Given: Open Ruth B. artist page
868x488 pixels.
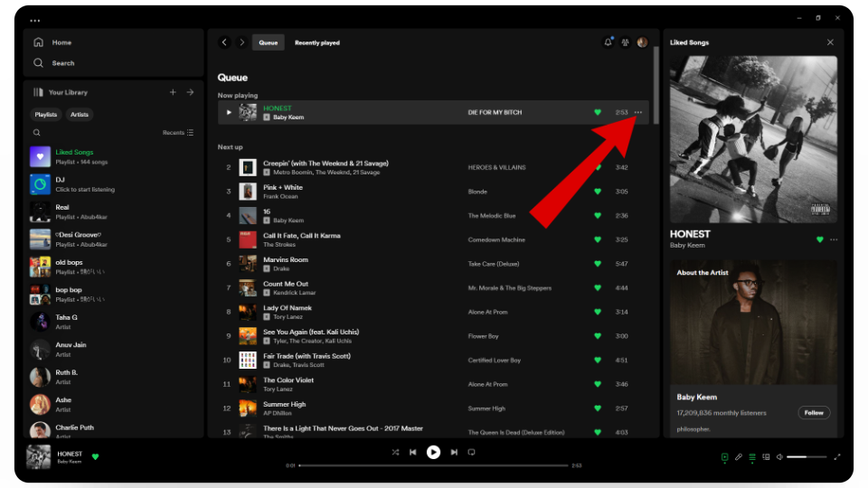Looking at the screenshot, I should (x=112, y=377).
